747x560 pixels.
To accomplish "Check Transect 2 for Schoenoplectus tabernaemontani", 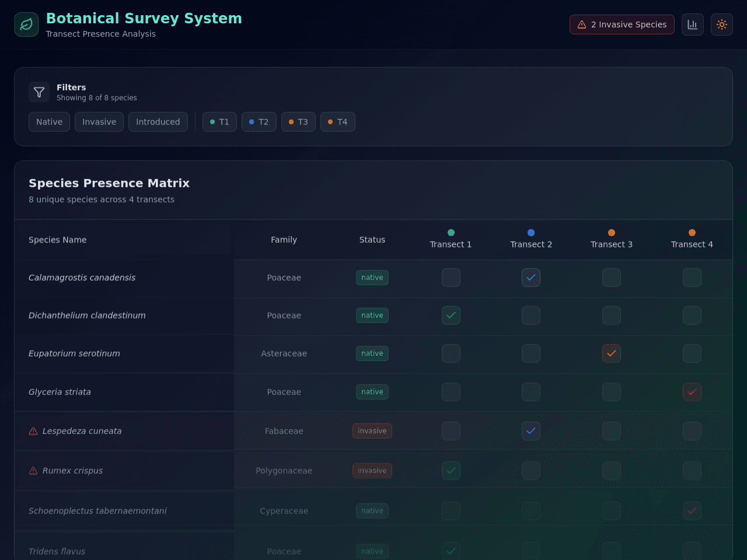I will pyautogui.click(x=531, y=511).
